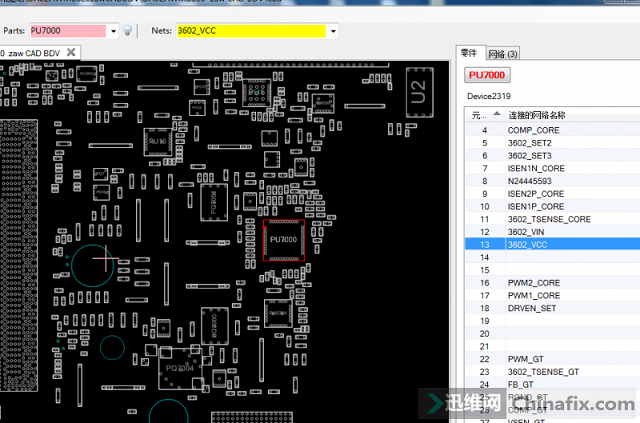Select the DRVEN_SET net row
The image size is (640, 423).
(532, 308)
